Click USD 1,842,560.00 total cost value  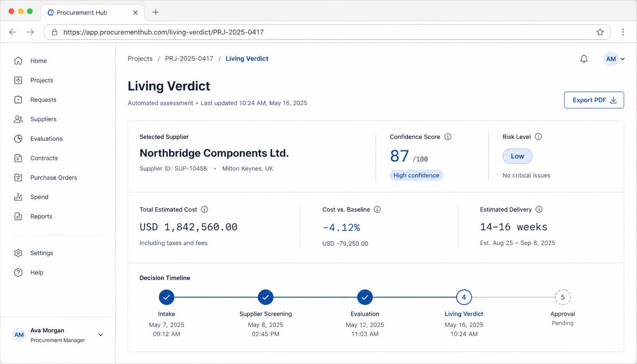188,227
